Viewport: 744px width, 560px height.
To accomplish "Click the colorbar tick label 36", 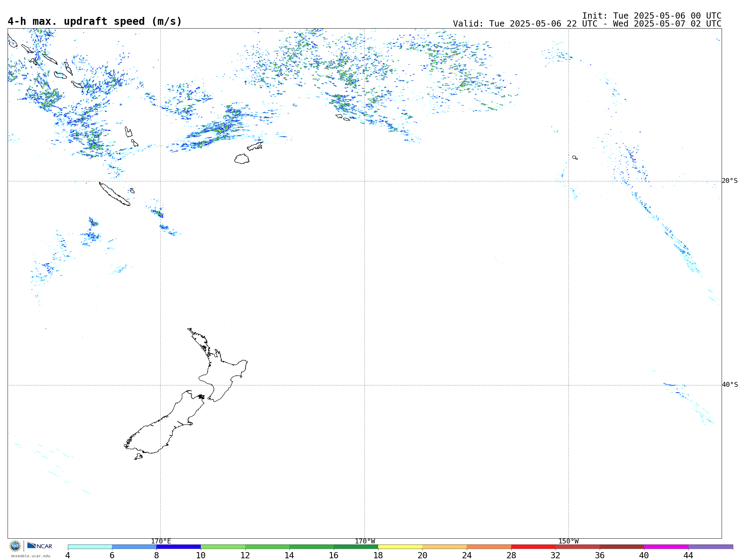I will pyautogui.click(x=600, y=556).
